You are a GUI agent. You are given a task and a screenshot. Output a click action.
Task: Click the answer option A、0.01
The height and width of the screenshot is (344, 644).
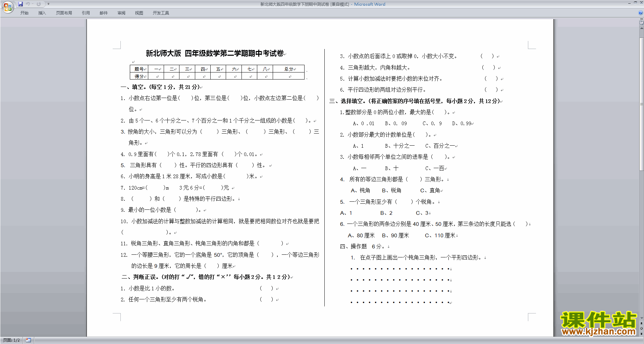click(x=364, y=124)
